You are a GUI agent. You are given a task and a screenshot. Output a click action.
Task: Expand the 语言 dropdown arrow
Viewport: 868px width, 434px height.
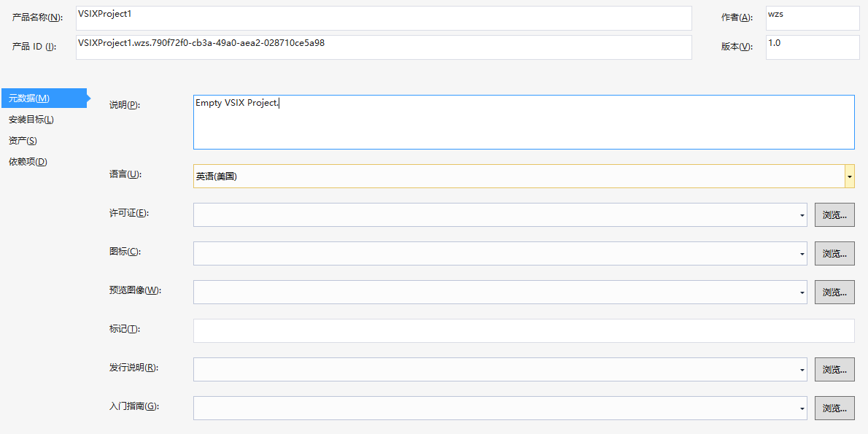[x=849, y=176]
